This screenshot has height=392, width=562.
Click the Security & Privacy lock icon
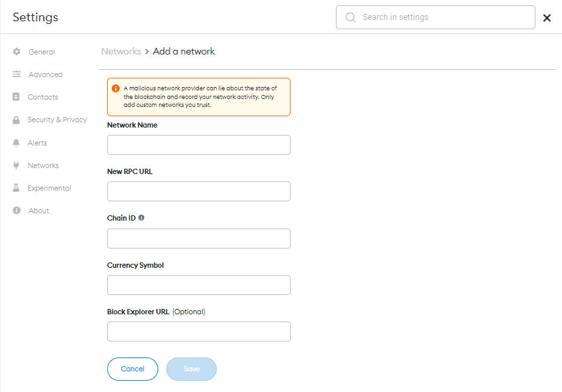tap(17, 120)
